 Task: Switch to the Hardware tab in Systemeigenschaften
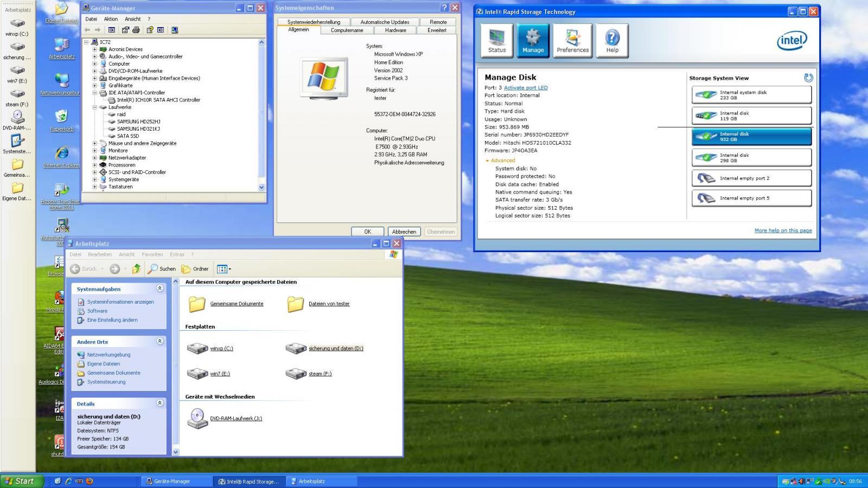[395, 30]
